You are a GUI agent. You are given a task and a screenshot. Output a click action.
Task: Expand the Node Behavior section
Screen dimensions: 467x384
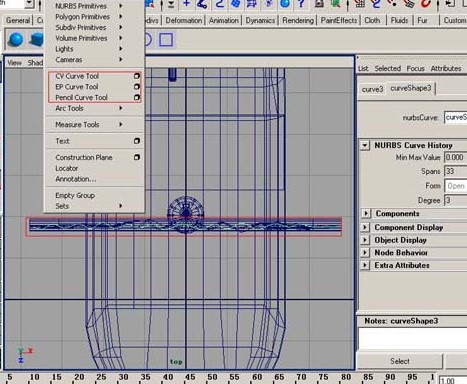(365, 253)
